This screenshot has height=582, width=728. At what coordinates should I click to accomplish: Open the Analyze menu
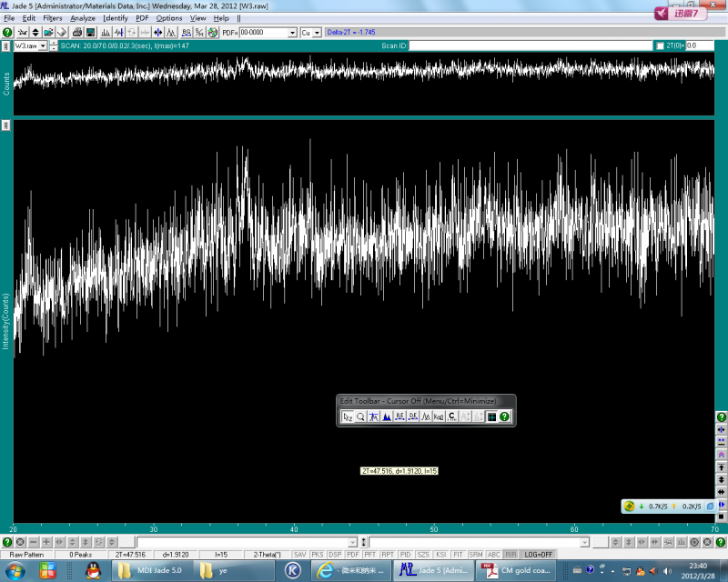point(83,18)
